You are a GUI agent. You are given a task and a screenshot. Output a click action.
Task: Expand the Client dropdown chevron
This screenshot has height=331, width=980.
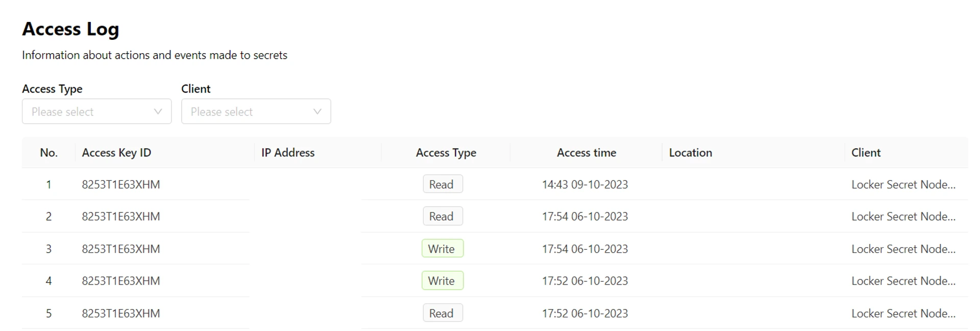point(317,111)
